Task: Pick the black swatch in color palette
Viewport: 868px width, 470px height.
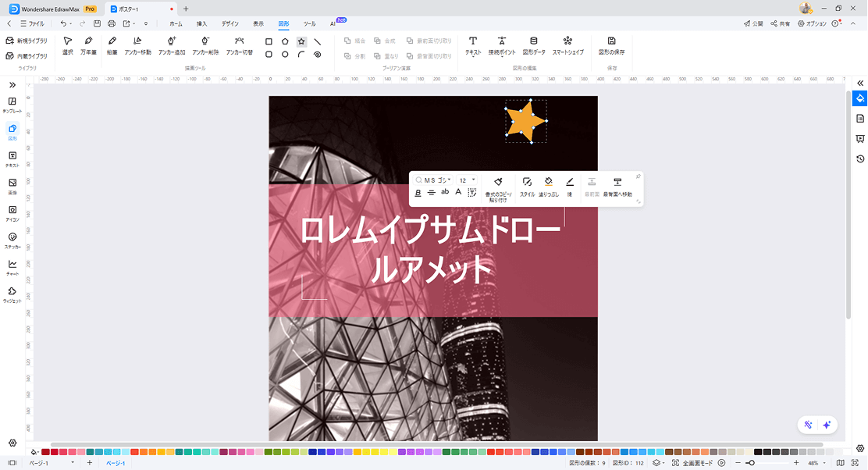Action: tap(757, 452)
